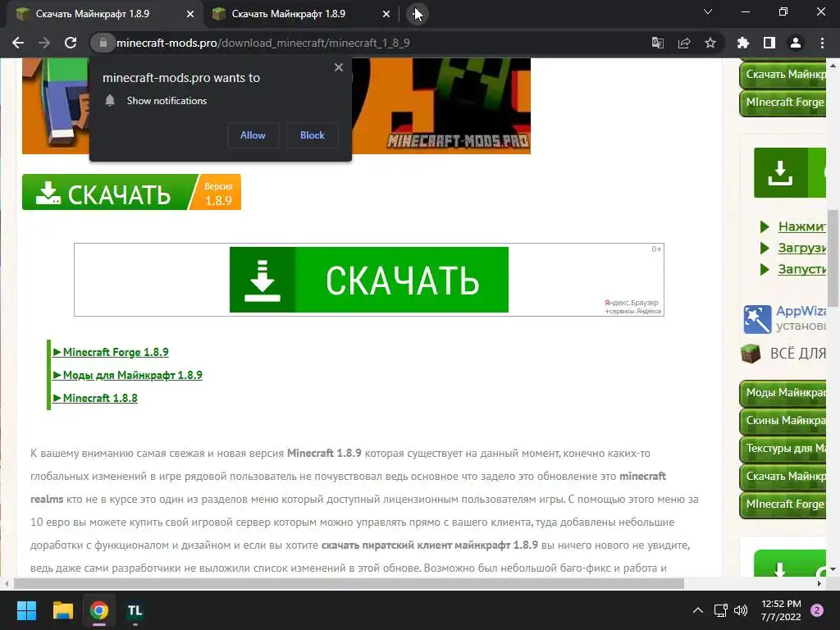Image resolution: width=840 pixels, height=630 pixels.
Task: Open the Minecraft Forge 1.8.9 link
Action: click(111, 352)
